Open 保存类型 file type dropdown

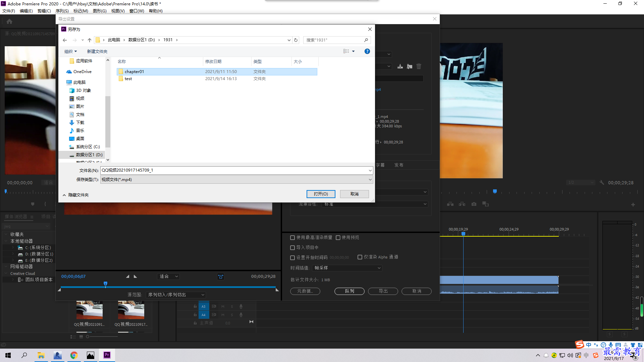pos(236,180)
